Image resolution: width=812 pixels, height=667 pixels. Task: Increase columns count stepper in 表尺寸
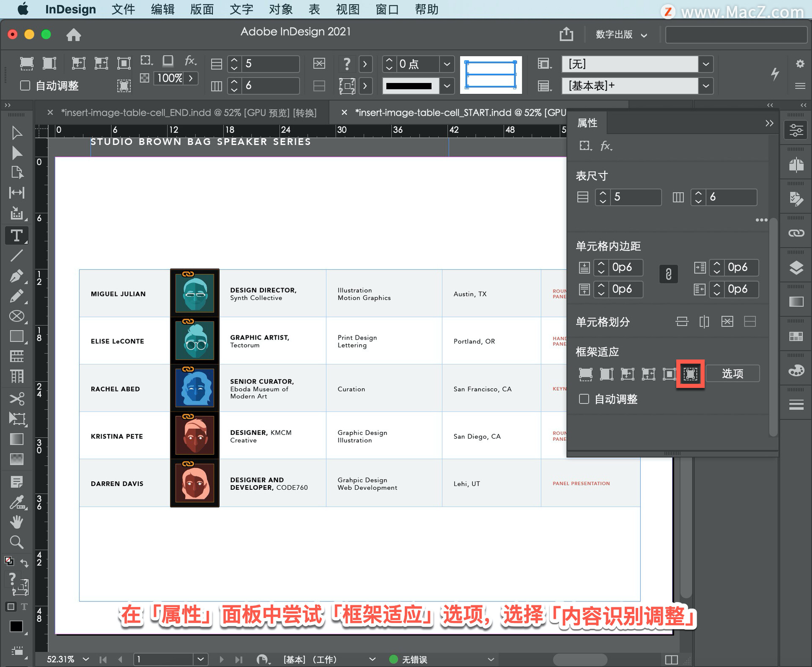[x=698, y=193]
